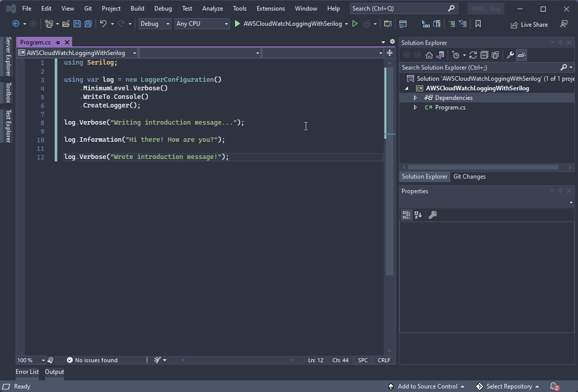Toggle Categorized view in Properties panel

point(407,215)
